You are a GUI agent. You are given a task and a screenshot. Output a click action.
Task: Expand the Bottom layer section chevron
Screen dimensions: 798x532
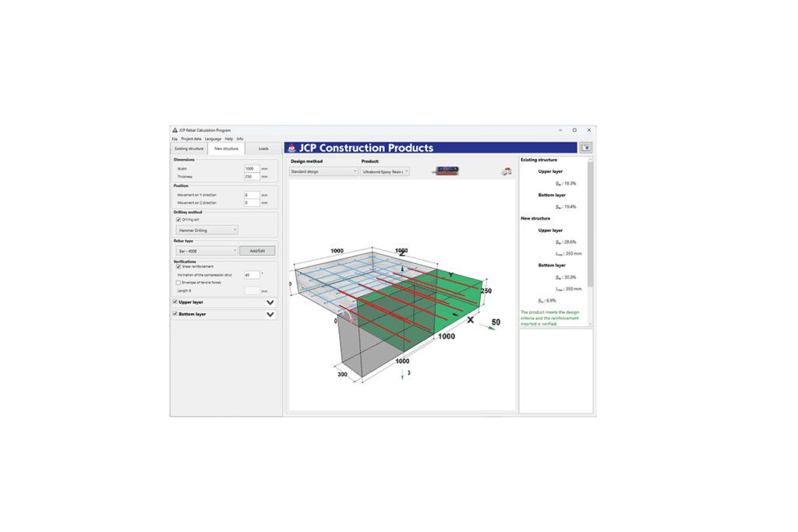pos(270,315)
